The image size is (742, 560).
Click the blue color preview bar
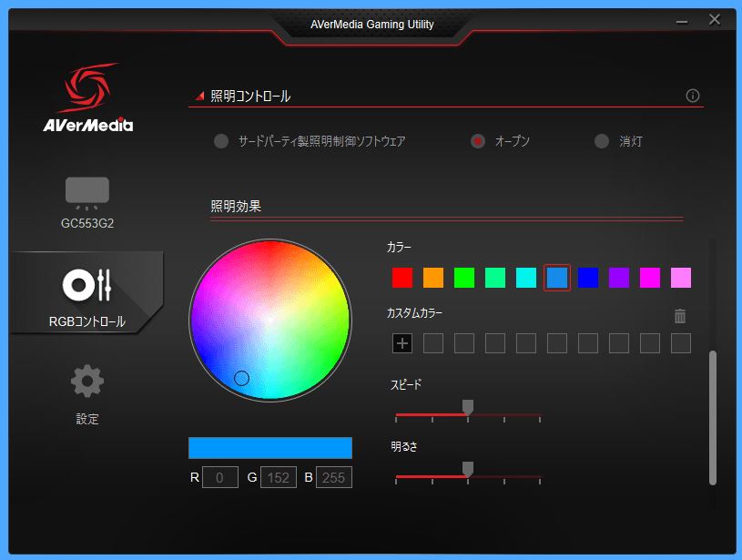[270, 448]
